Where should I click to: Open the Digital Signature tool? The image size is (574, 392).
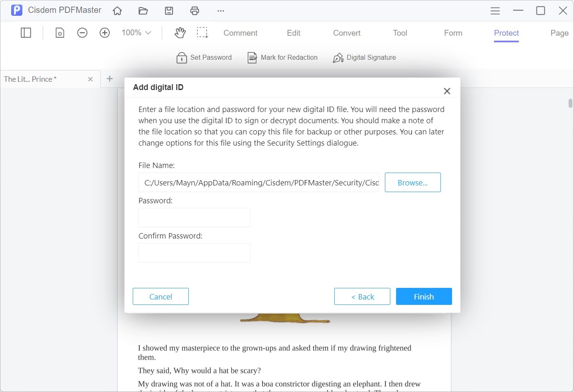pyautogui.click(x=364, y=57)
